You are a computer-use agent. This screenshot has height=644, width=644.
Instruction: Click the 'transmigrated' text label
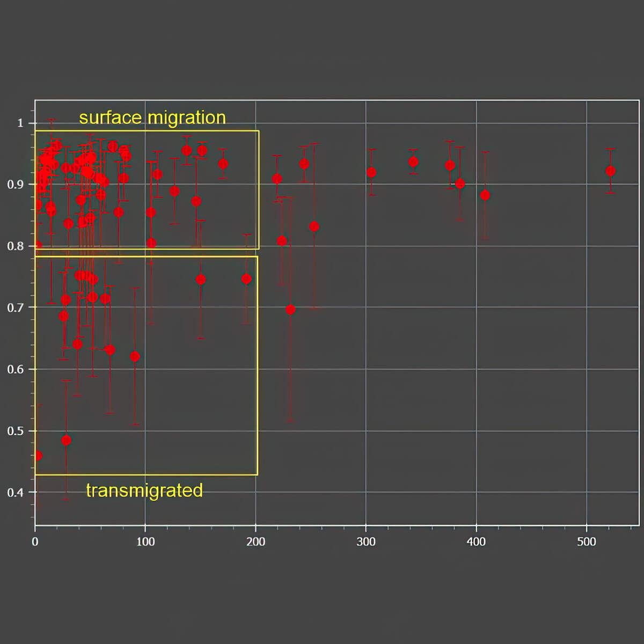tap(145, 491)
